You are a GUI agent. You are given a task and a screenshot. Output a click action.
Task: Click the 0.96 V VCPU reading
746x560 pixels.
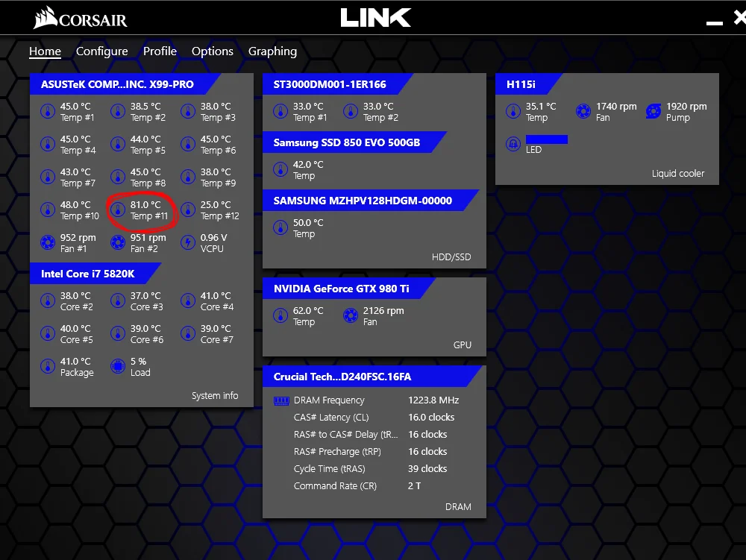213,243
